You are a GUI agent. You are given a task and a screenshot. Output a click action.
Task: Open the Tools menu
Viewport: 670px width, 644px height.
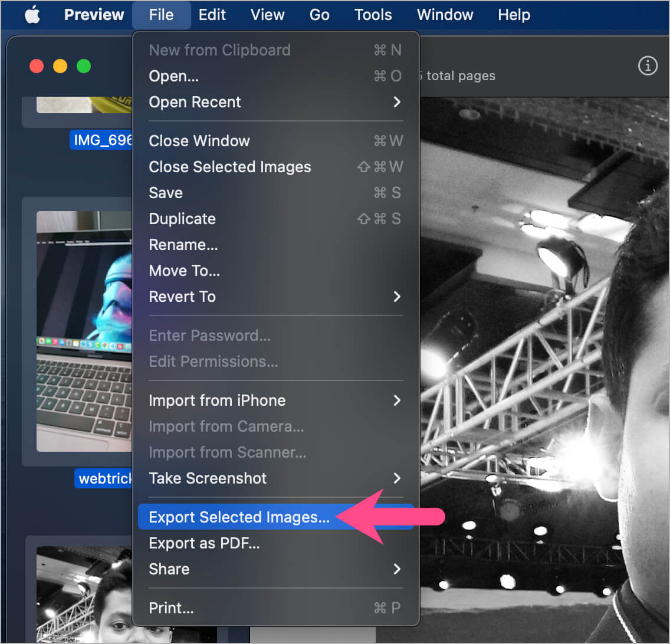tap(373, 15)
